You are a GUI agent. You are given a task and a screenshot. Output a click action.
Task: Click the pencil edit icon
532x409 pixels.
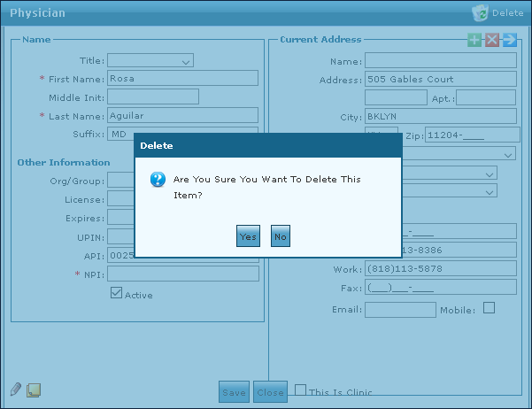click(x=15, y=390)
